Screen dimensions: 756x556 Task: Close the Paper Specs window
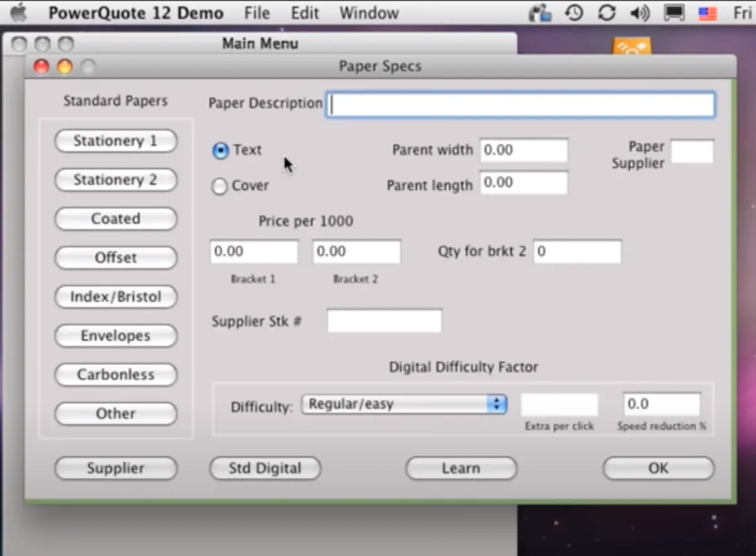point(42,67)
